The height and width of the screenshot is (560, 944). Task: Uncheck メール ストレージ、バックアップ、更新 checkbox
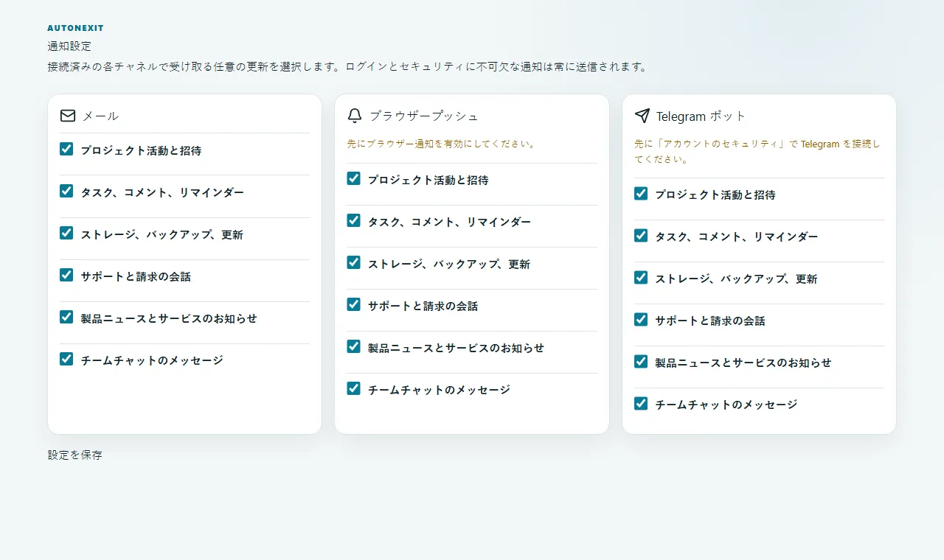[x=66, y=233]
